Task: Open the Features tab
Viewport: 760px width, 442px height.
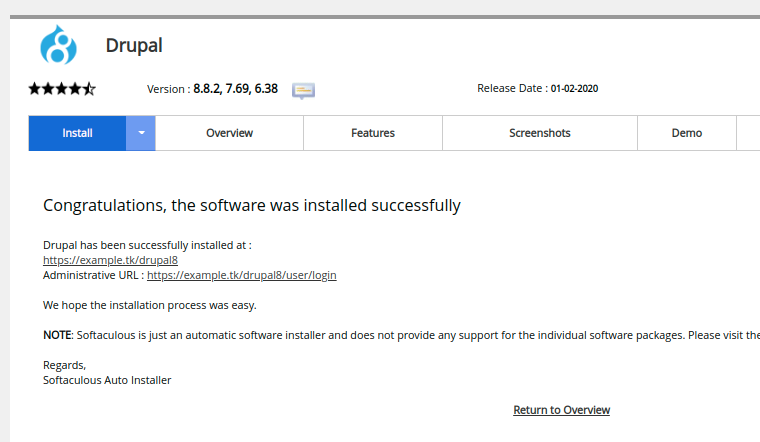Action: point(373,133)
